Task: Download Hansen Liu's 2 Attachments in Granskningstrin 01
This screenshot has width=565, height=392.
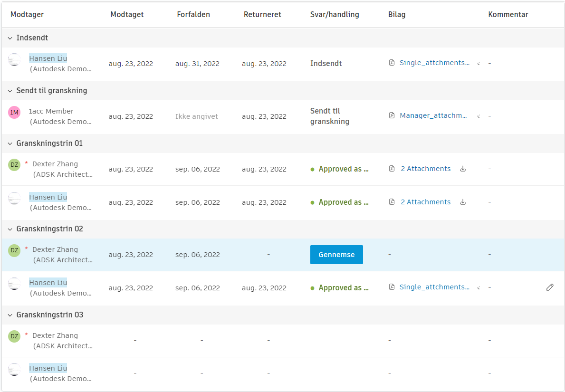Action: click(463, 202)
